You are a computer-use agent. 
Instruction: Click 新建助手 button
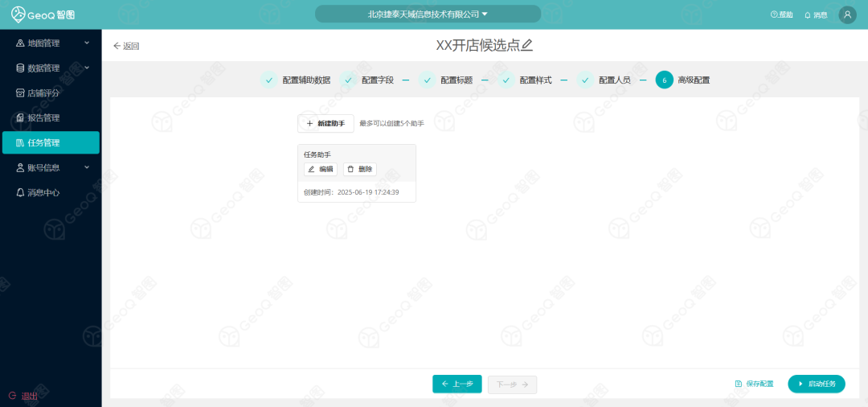[325, 124]
